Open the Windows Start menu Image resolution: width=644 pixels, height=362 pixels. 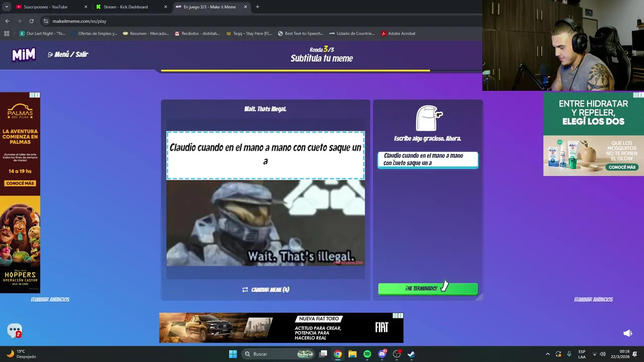(x=232, y=354)
